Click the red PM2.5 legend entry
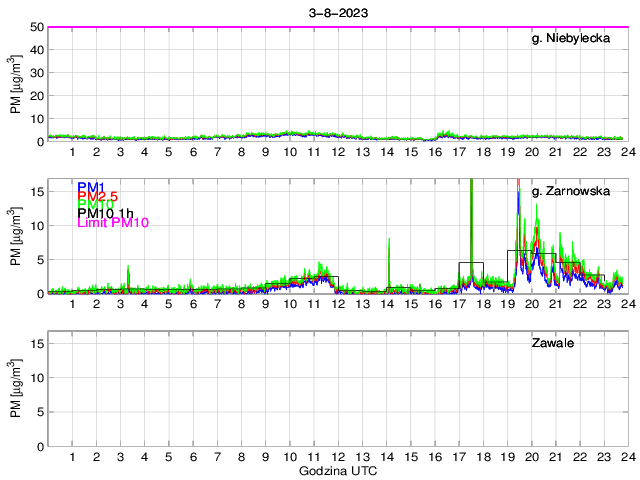 click(x=98, y=197)
